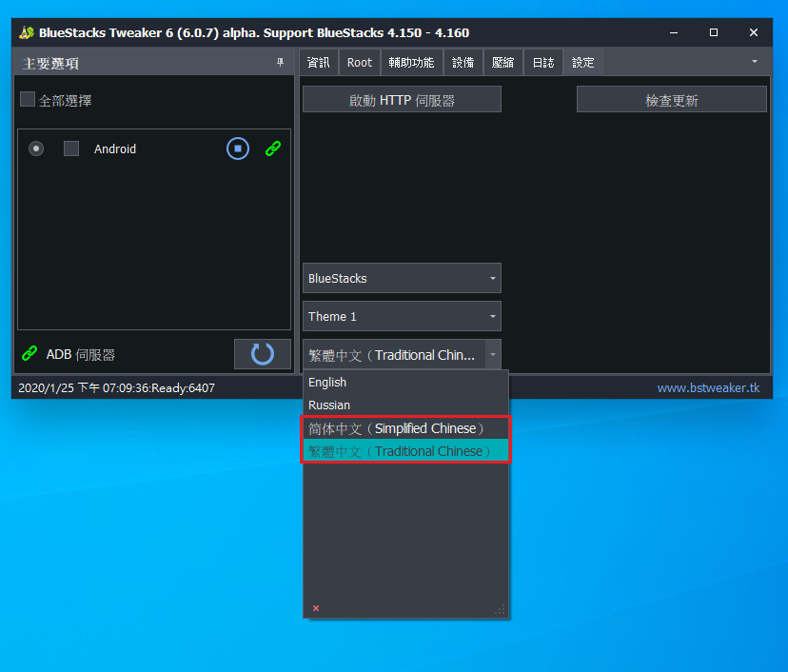Image resolution: width=788 pixels, height=672 pixels.
Task: Switch to the 資訊 tab
Action: pos(319,62)
